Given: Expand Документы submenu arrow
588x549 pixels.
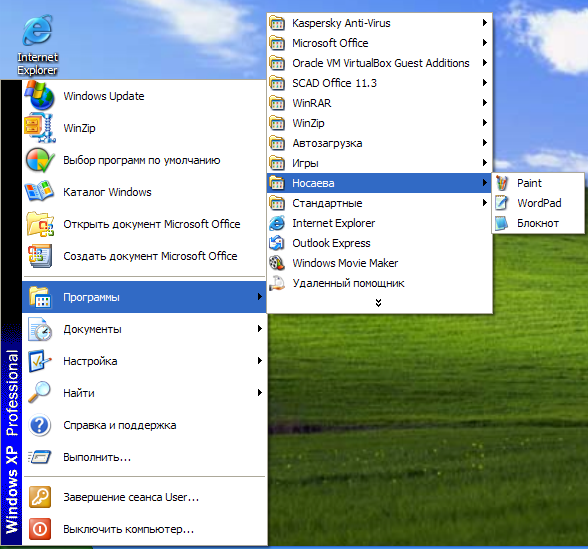Looking at the screenshot, I should [x=260, y=329].
